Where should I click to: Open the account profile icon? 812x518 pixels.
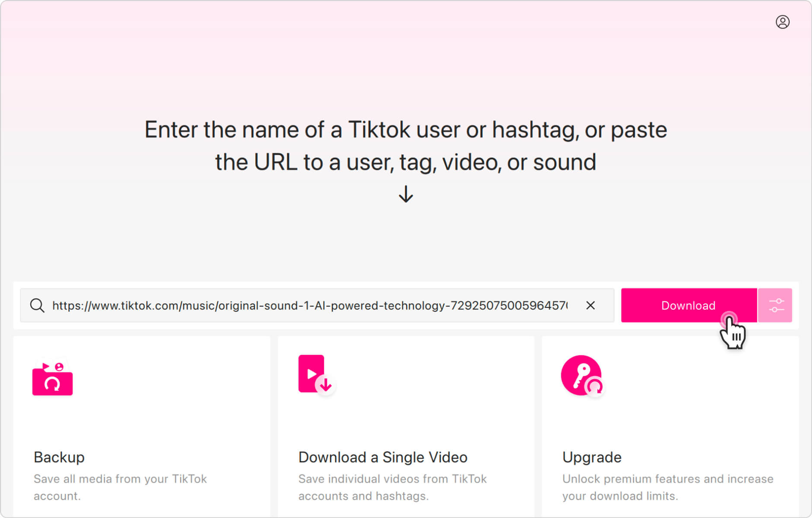[x=782, y=22]
